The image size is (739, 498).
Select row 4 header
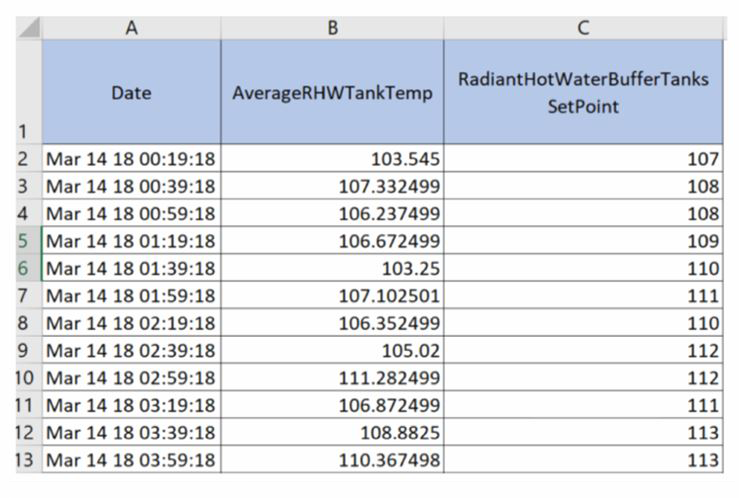click(29, 213)
